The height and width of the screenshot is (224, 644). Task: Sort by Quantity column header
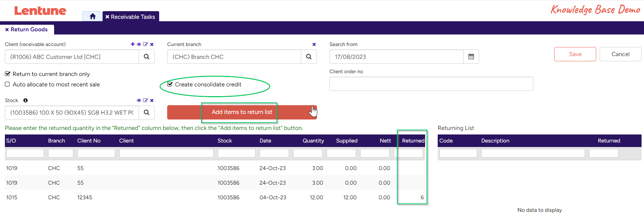tap(313, 141)
